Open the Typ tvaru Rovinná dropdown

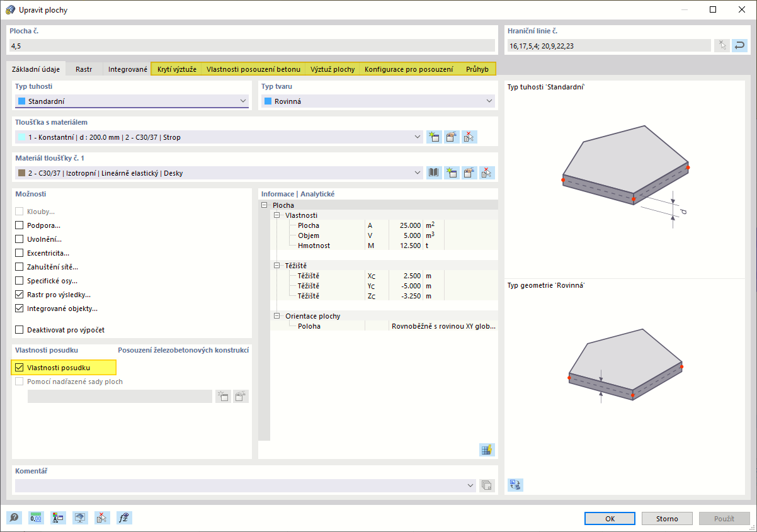(x=378, y=101)
